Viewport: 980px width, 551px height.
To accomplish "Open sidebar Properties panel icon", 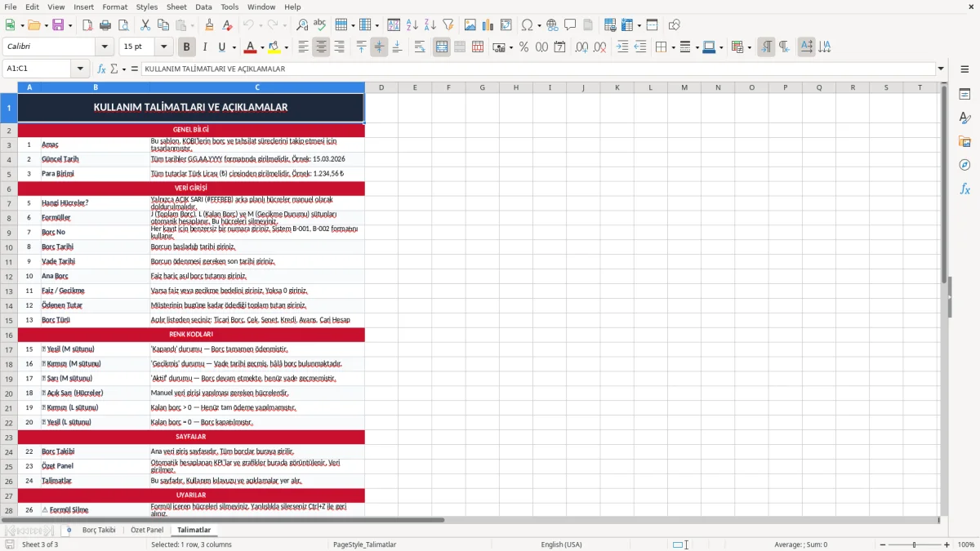I will point(964,95).
